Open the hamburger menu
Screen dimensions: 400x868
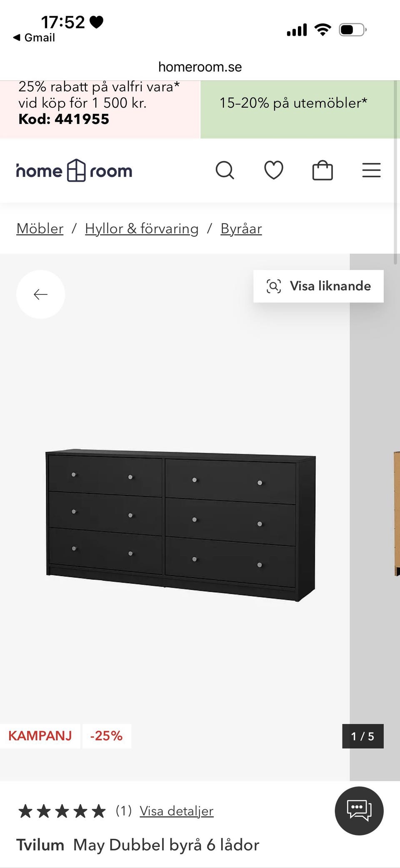click(371, 170)
